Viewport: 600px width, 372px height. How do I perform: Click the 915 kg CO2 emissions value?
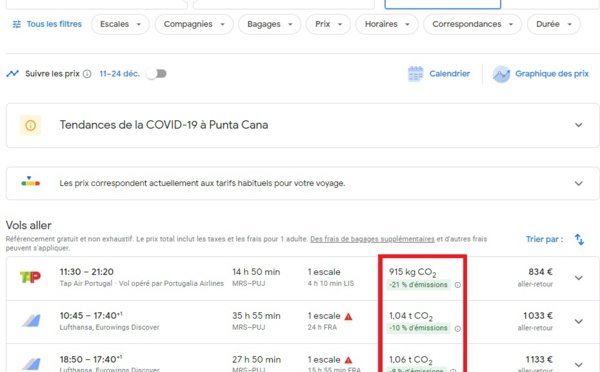(x=412, y=272)
